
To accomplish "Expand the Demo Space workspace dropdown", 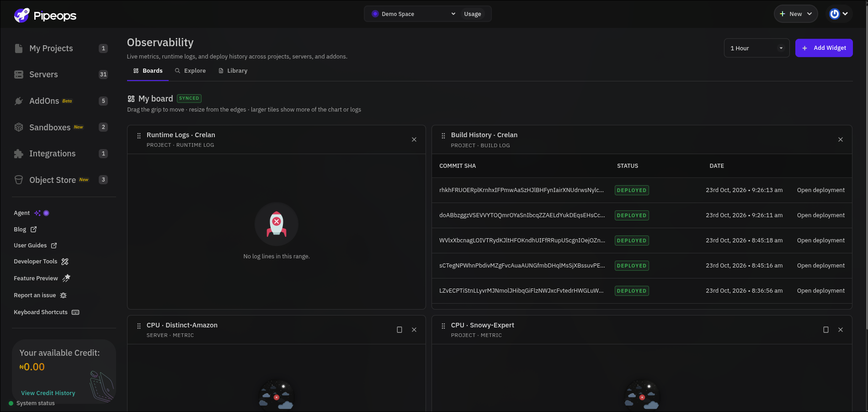I will (x=413, y=14).
